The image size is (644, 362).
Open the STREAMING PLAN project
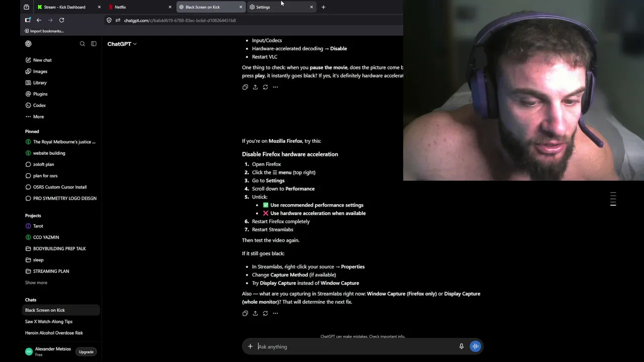(61, 271)
